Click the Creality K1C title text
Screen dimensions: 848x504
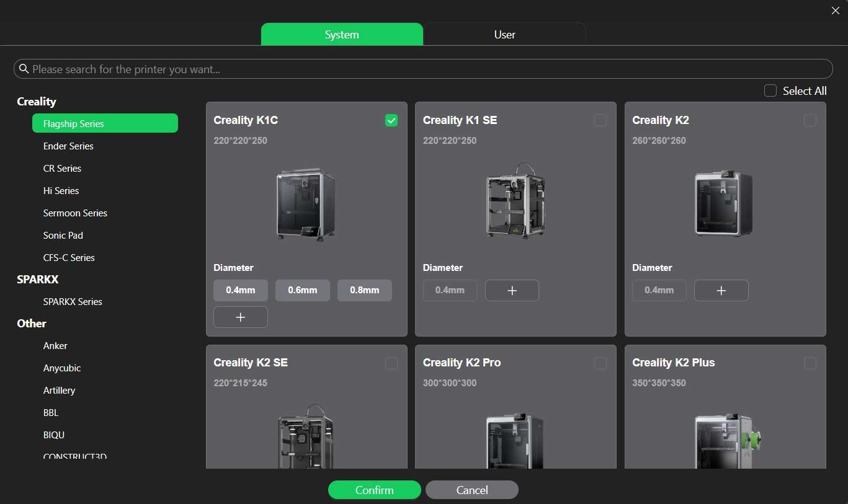click(246, 120)
